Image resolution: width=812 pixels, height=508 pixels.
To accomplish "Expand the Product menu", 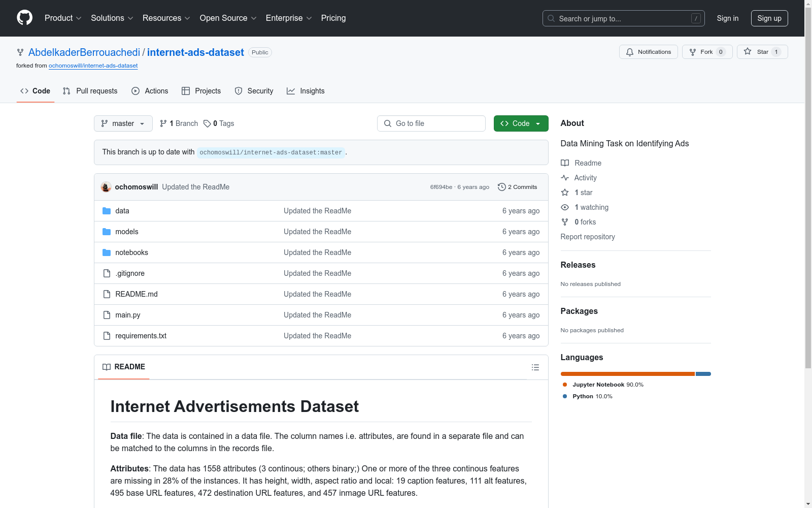I will coord(63,18).
